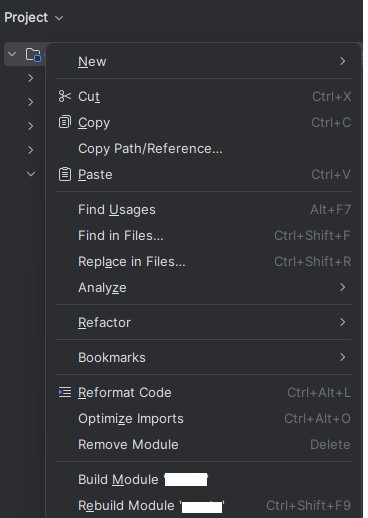The height and width of the screenshot is (518, 368).
Task: Collapse the root module tree node
Action: 12,54
